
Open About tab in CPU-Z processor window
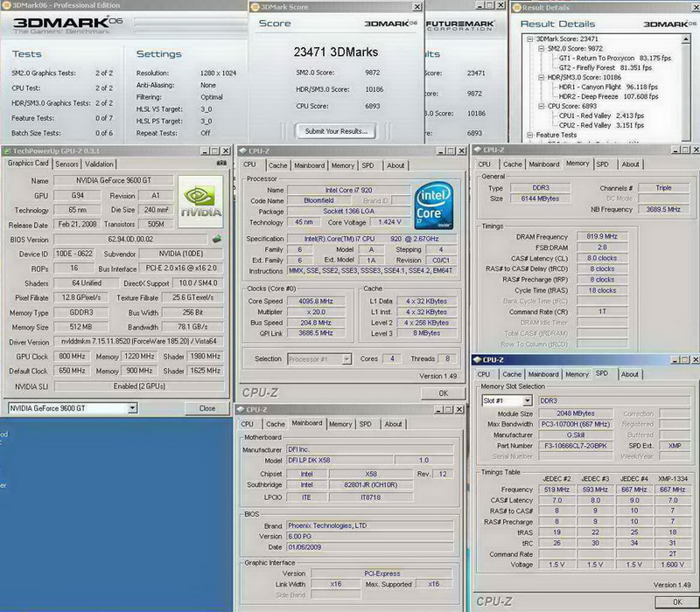click(395, 165)
